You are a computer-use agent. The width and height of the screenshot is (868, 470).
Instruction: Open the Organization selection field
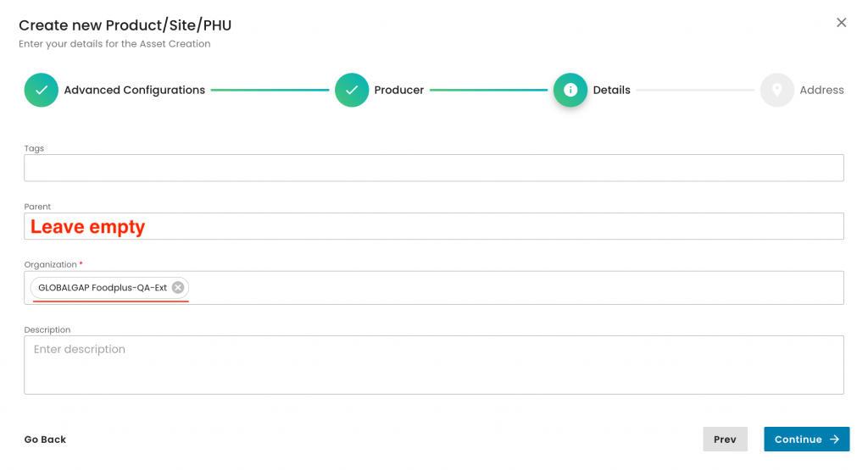coord(509,288)
